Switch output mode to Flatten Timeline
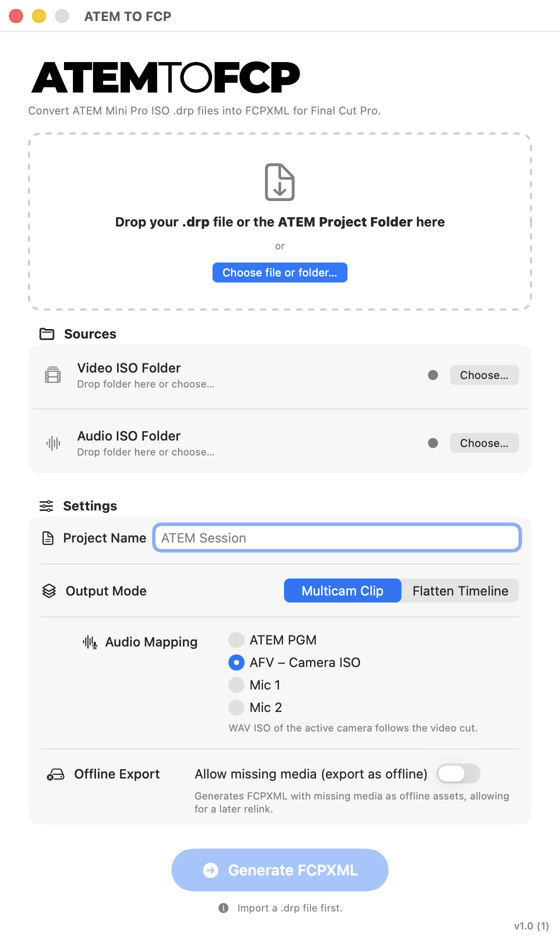 pos(460,591)
